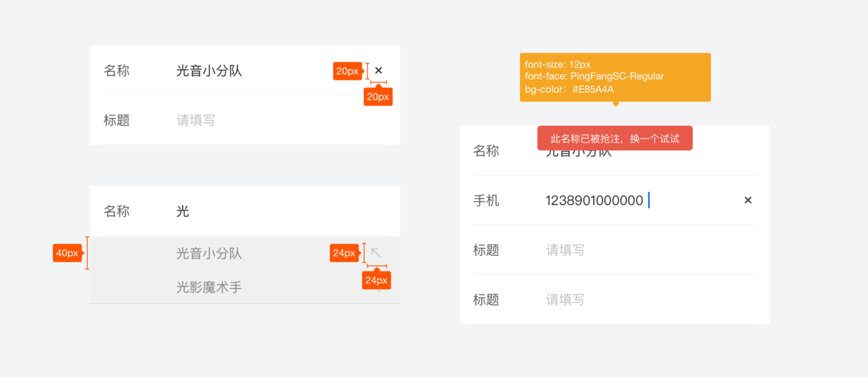Screen dimensions: 868x377
Task: Click the × clear icon in the 手机 row
Action: 748,201
